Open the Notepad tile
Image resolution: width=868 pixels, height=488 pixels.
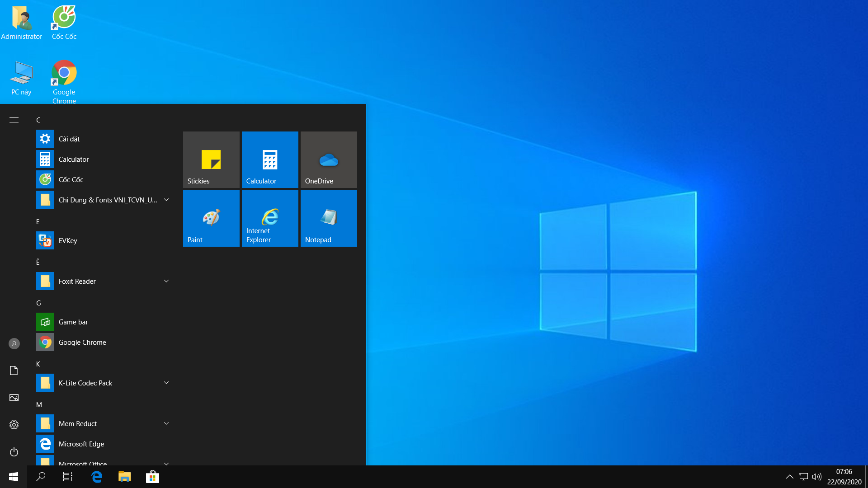coord(329,218)
